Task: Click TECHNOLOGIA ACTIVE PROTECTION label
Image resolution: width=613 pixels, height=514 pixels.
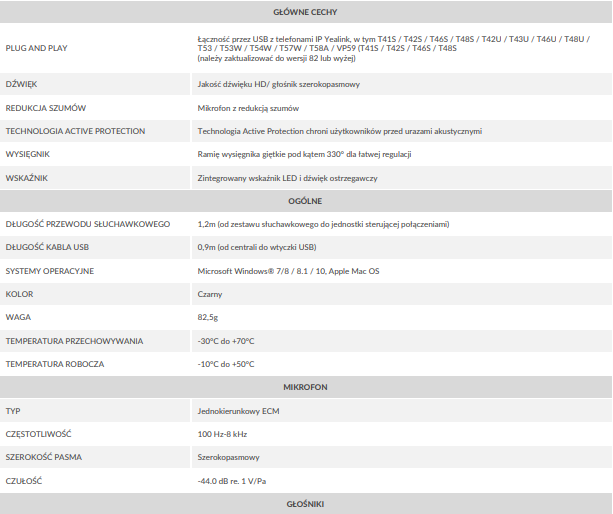Action: 75,131
